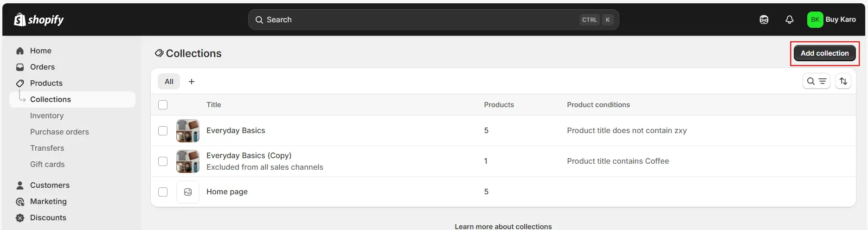Go to Customers in the sidebar
868x230 pixels.
50,185
